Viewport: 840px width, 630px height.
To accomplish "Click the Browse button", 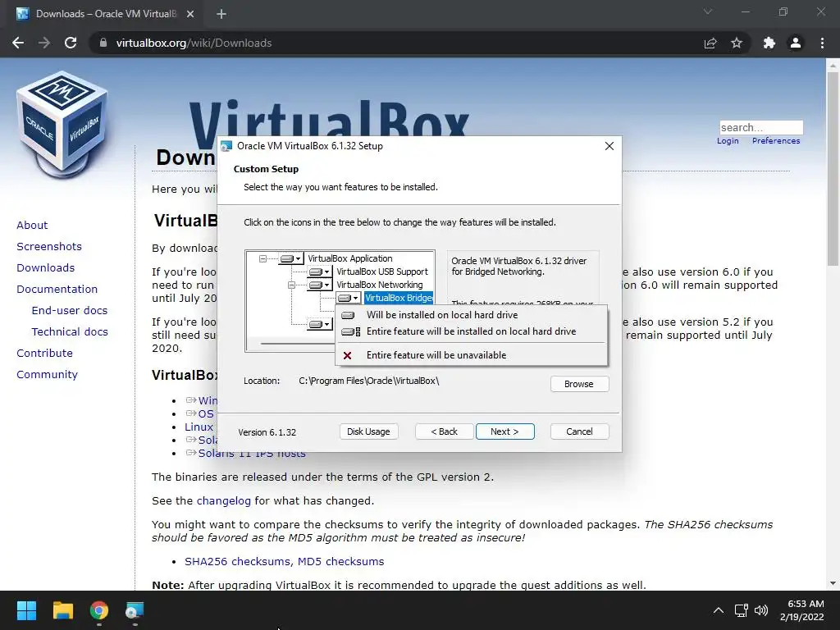I will click(579, 384).
